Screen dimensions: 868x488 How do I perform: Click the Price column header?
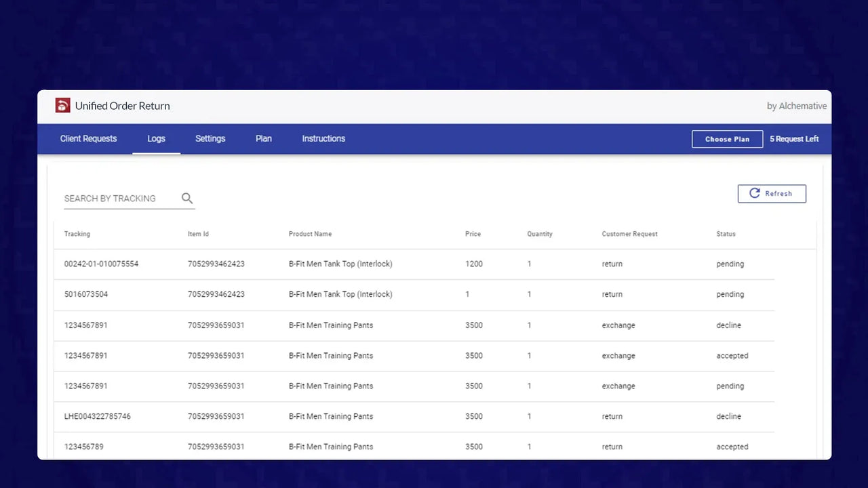pyautogui.click(x=473, y=234)
